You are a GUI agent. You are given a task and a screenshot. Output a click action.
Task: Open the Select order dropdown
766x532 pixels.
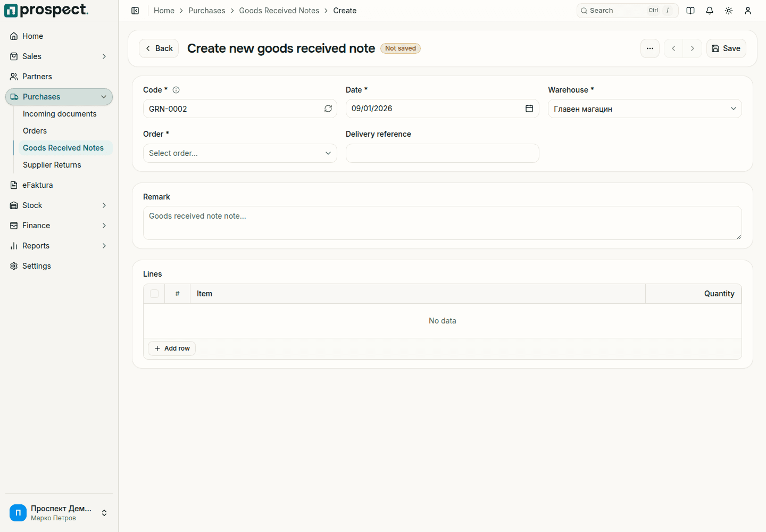click(x=240, y=153)
